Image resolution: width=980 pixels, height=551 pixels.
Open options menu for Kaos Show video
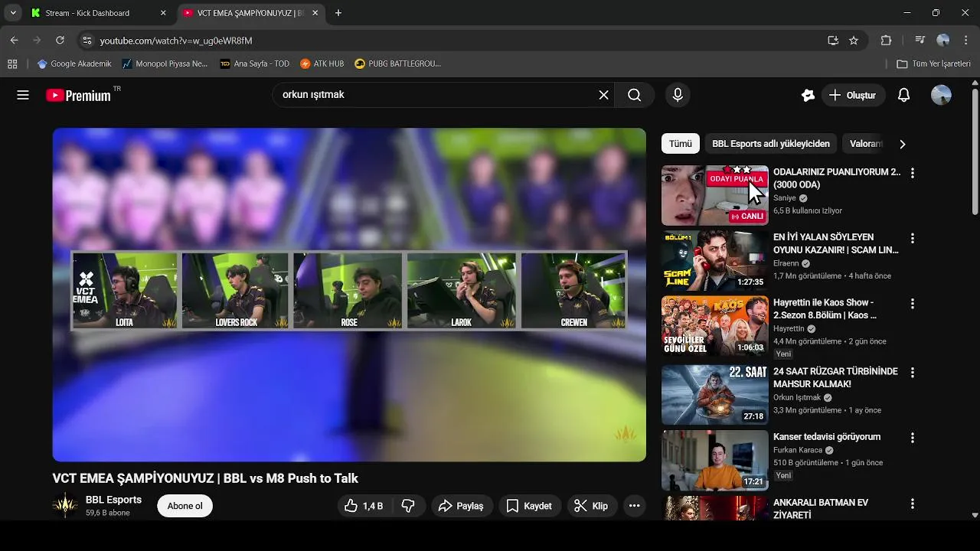[912, 304]
